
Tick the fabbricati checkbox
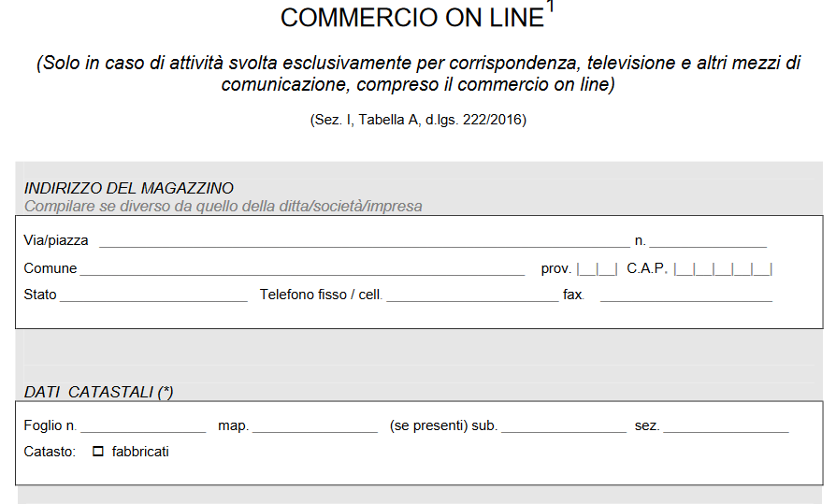[98, 452]
